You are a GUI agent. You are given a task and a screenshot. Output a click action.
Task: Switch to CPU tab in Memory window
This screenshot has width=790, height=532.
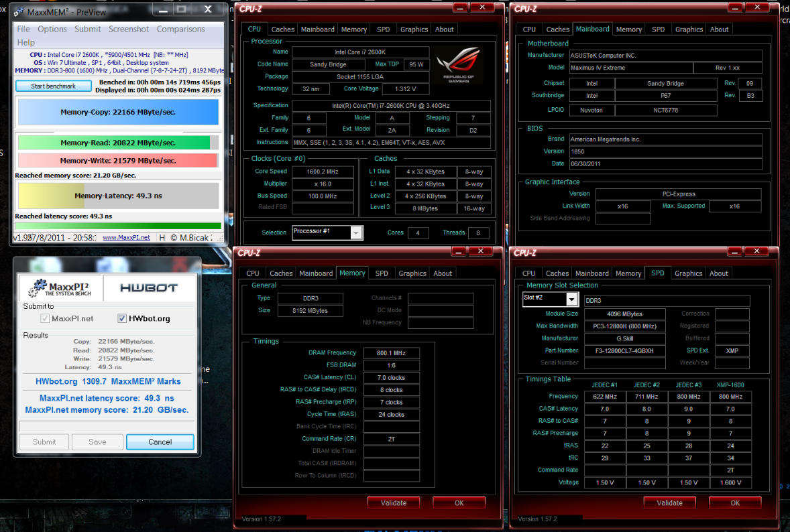tap(252, 273)
